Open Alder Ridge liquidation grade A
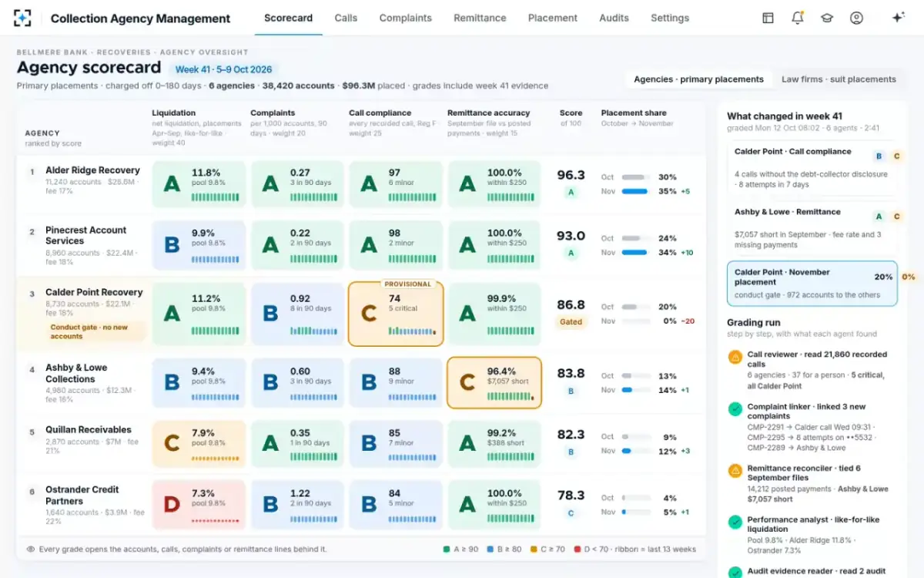Image resolution: width=924 pixels, height=578 pixels. pos(199,184)
